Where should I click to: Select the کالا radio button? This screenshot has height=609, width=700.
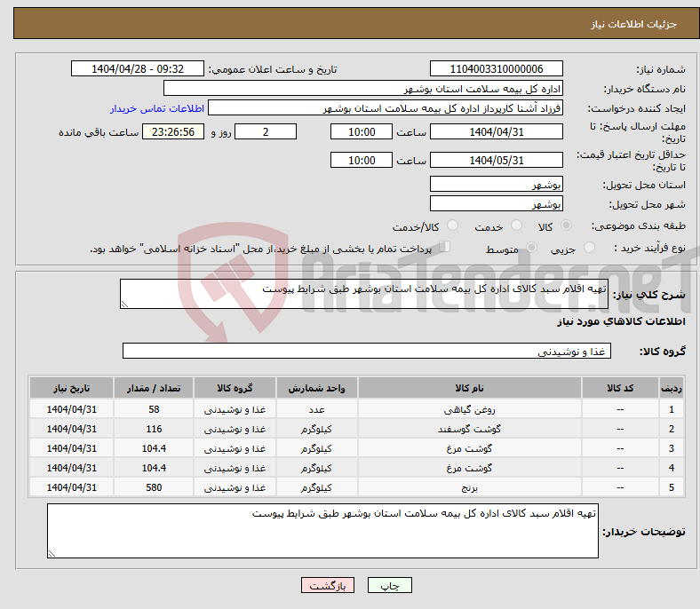click(x=566, y=225)
